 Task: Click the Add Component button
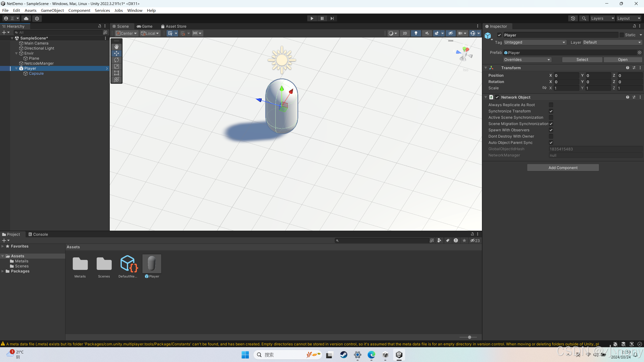[563, 167]
